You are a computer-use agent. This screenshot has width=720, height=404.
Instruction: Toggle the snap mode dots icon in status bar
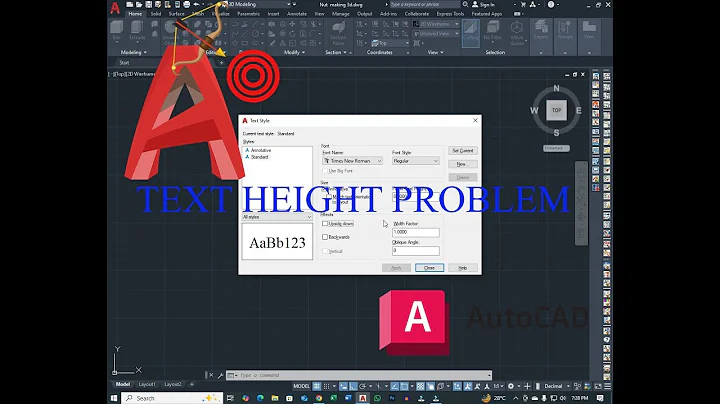(326, 386)
